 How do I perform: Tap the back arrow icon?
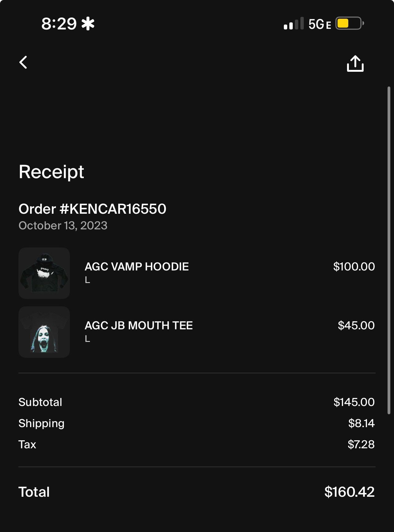[23, 62]
